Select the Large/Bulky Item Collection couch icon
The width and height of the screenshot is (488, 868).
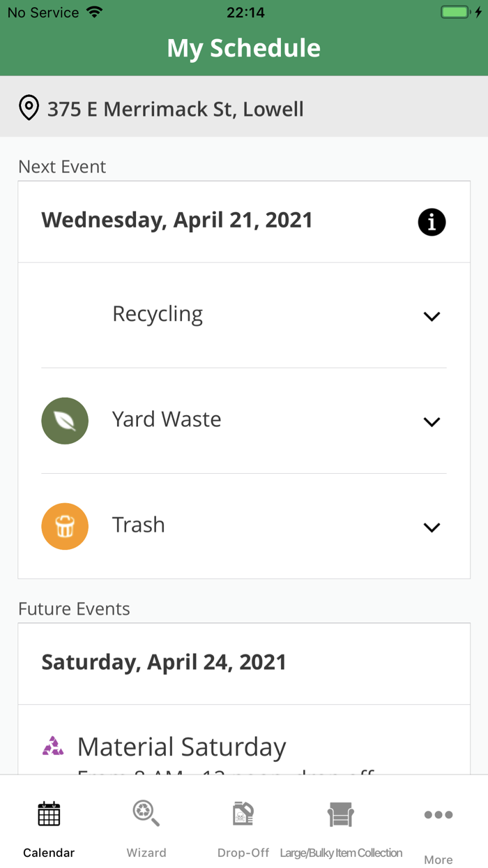341,814
